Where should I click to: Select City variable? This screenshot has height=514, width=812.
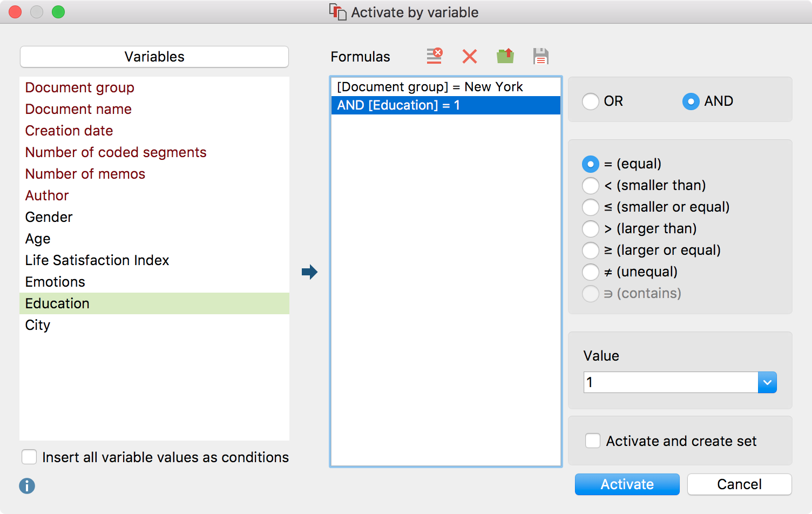[154, 325]
